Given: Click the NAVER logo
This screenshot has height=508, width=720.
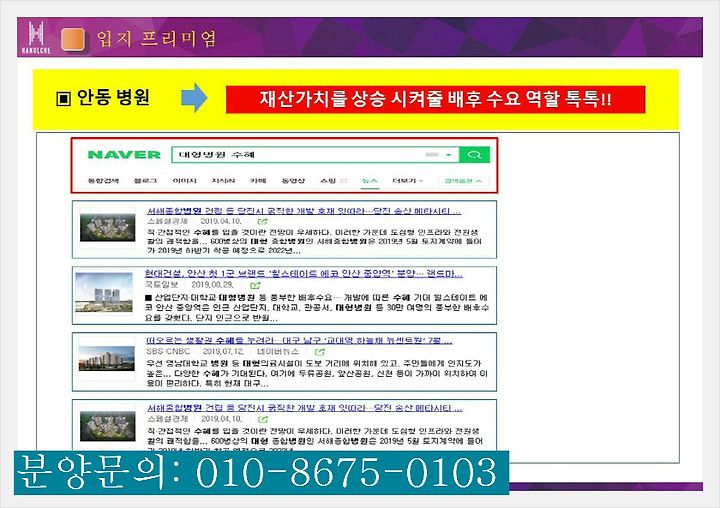Looking at the screenshot, I should pos(124,155).
